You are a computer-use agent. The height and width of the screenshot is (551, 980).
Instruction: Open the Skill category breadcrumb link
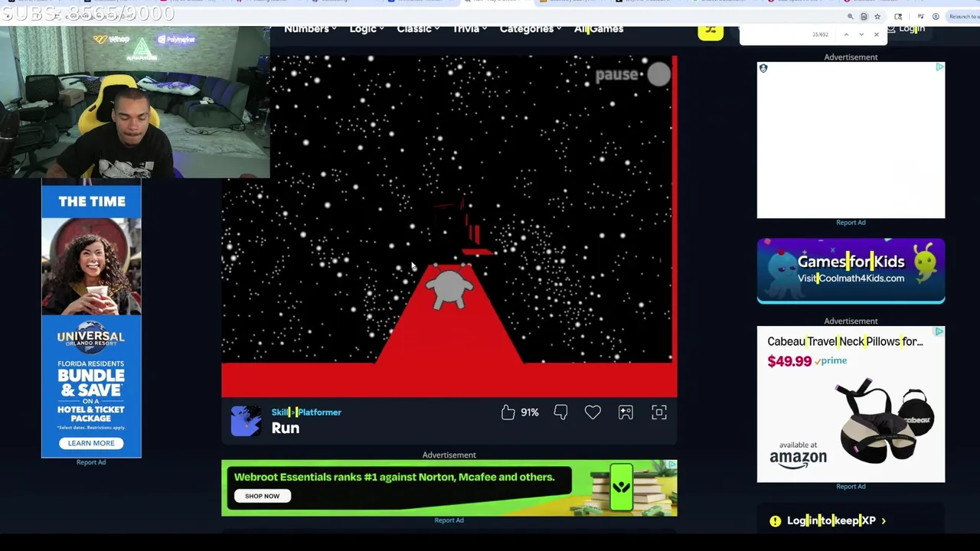point(279,412)
